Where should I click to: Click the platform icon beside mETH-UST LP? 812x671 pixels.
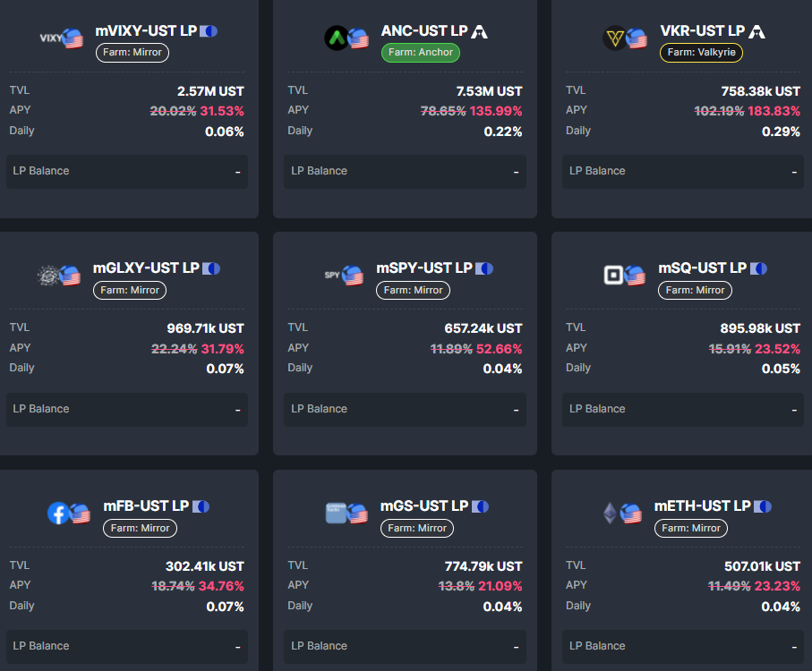point(763,506)
